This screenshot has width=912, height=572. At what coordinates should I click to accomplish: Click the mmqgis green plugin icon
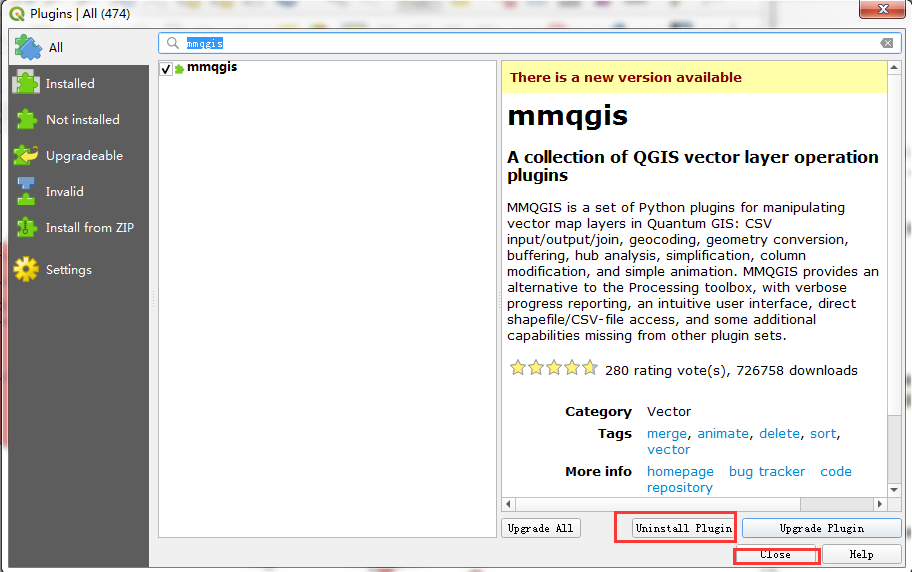tap(179, 69)
